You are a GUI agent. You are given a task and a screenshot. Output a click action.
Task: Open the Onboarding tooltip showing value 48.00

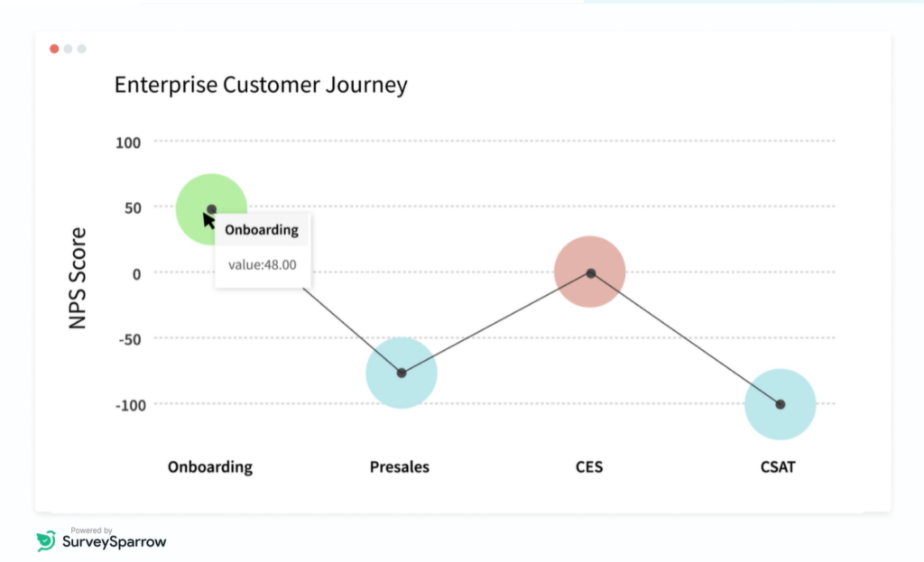[x=262, y=250]
